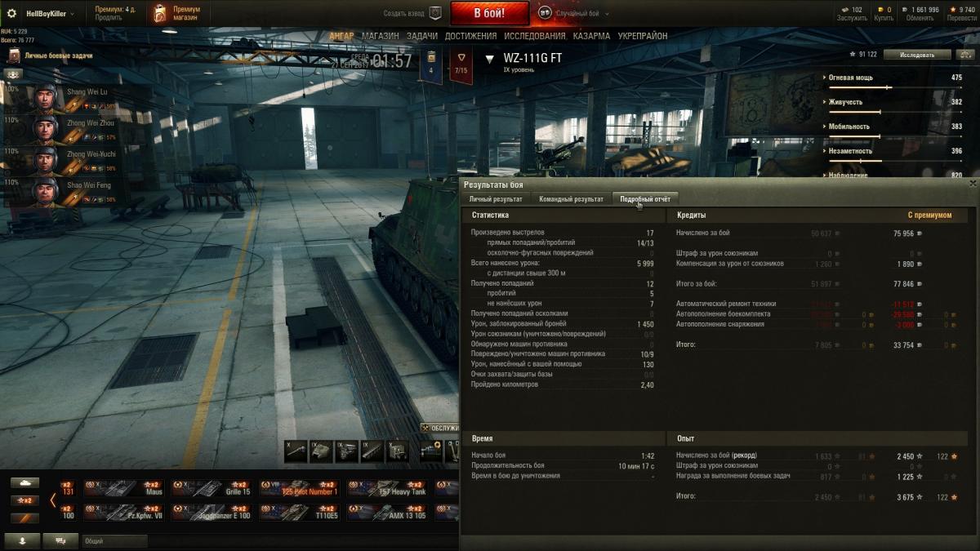Click the Общий chat input field
980x551 pixels.
[x=114, y=540]
